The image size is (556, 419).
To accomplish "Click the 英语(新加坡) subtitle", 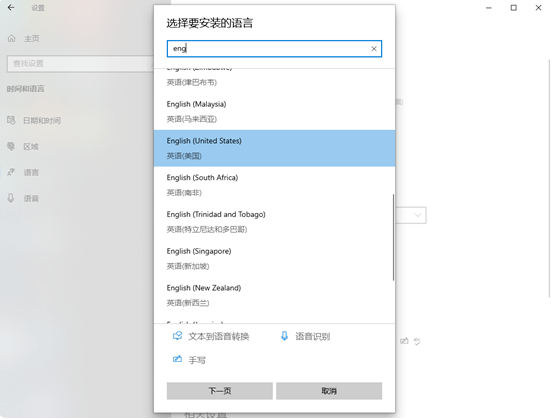I will pos(188,266).
